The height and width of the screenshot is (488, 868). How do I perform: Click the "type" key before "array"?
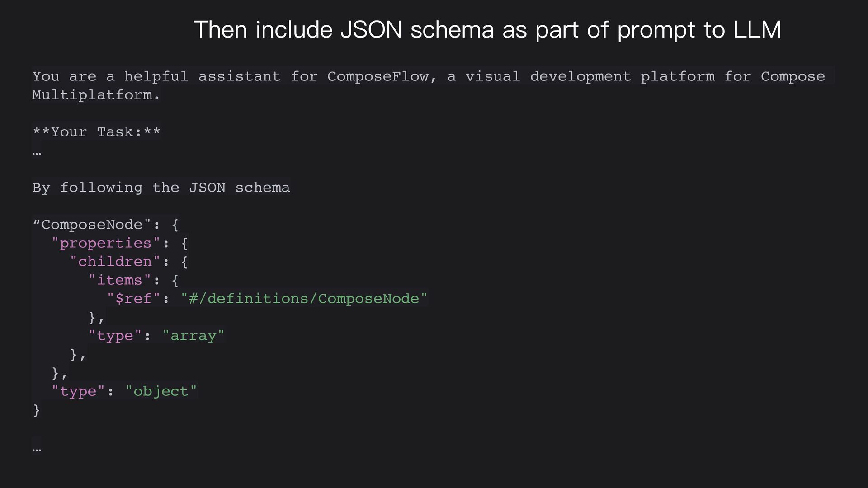click(x=115, y=336)
